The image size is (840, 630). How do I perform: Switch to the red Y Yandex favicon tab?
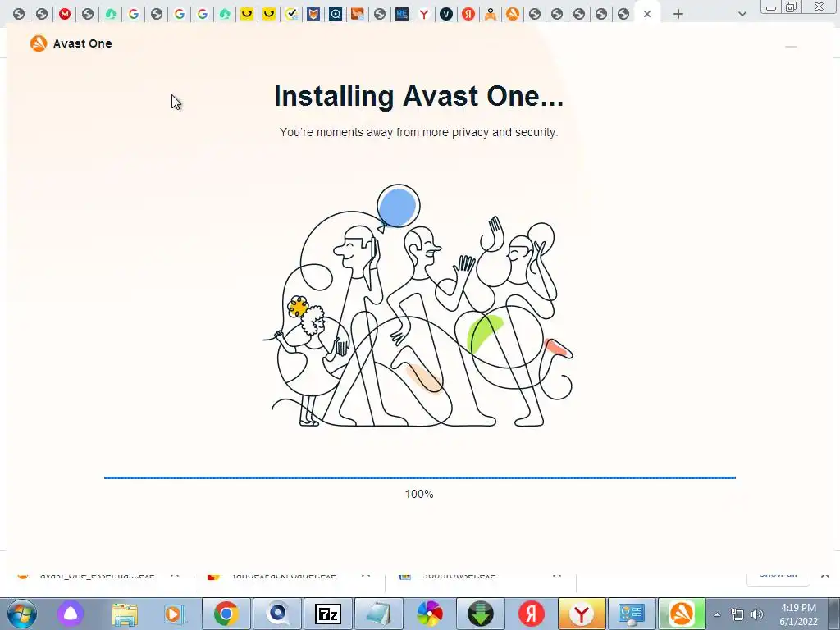tap(424, 15)
